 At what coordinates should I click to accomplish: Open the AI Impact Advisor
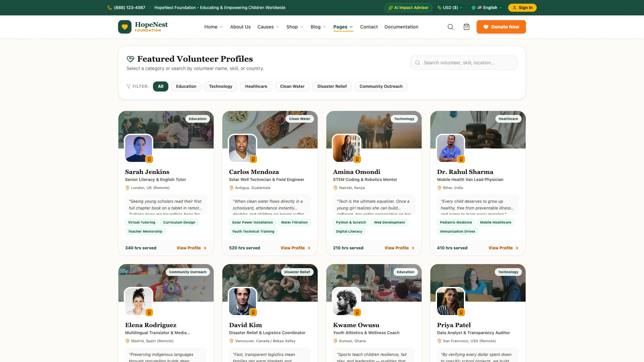pyautogui.click(x=408, y=8)
